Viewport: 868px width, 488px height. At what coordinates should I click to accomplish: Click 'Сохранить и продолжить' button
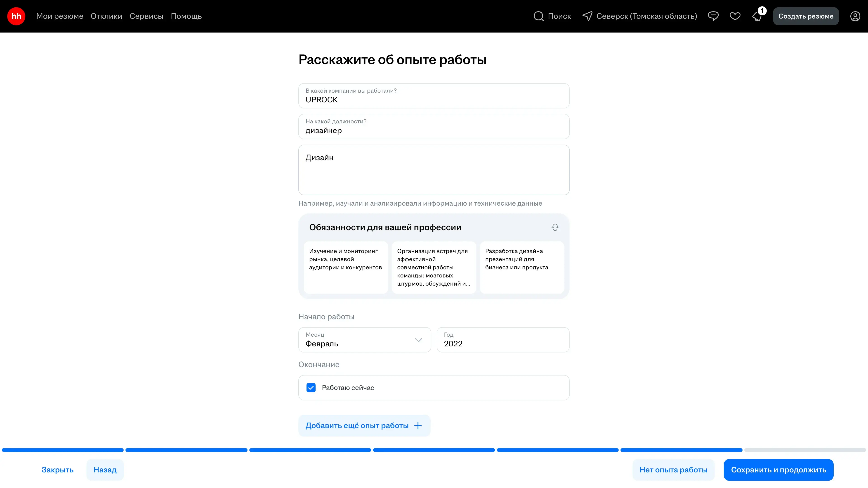pos(778,470)
